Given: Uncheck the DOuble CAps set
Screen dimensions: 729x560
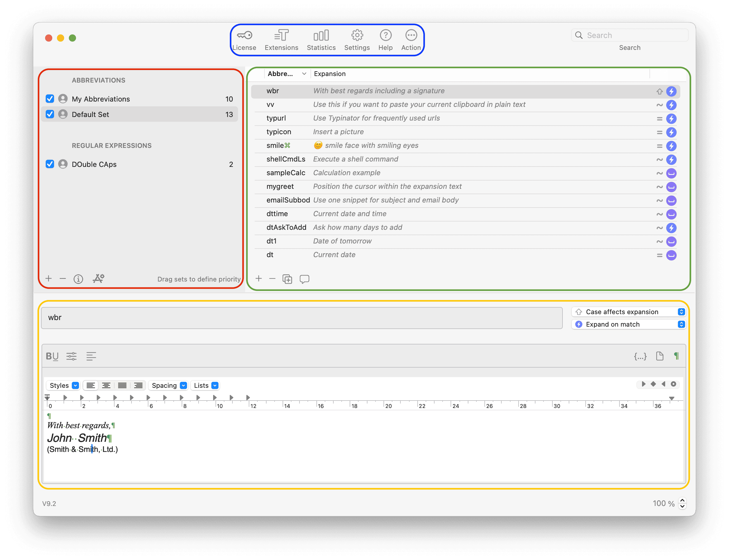Looking at the screenshot, I should pos(50,164).
